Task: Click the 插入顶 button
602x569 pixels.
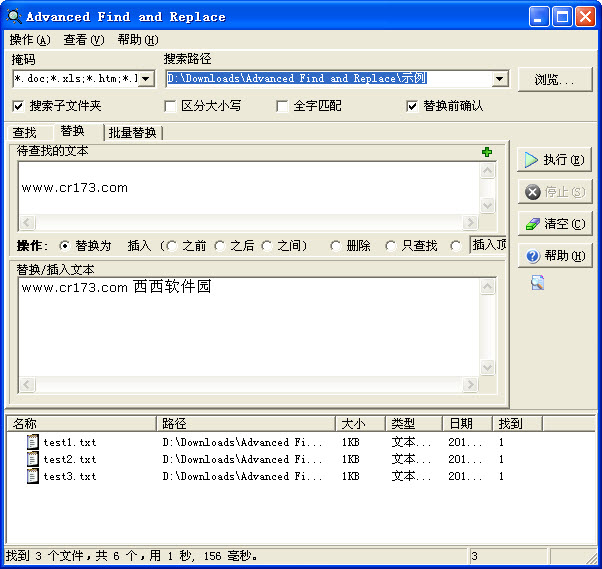Action: click(x=488, y=245)
